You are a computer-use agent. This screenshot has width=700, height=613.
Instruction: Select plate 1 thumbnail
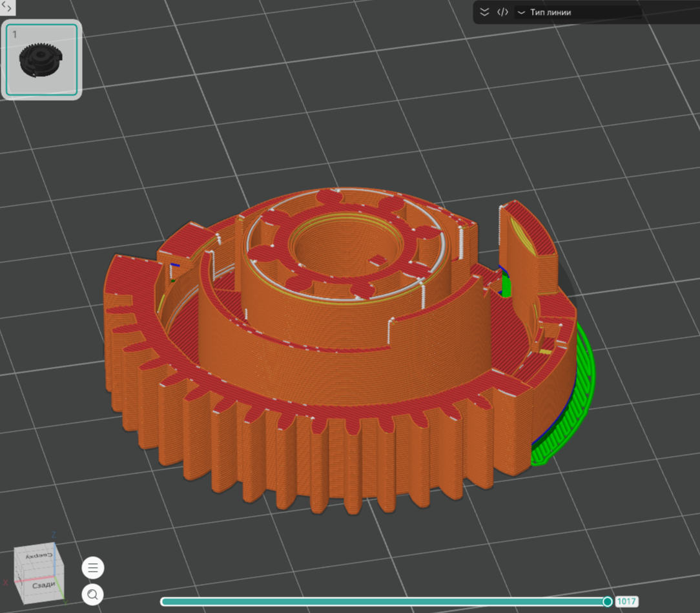pyautogui.click(x=41, y=59)
